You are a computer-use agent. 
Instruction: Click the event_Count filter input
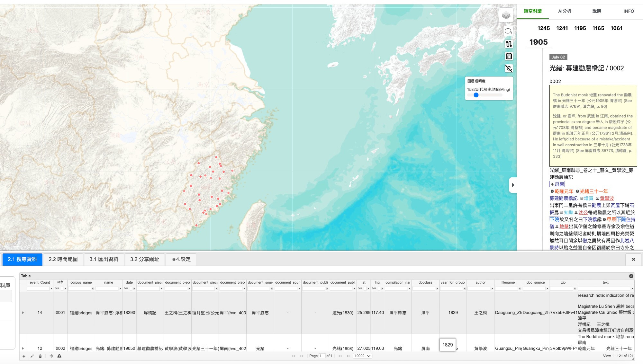[x=38, y=289]
